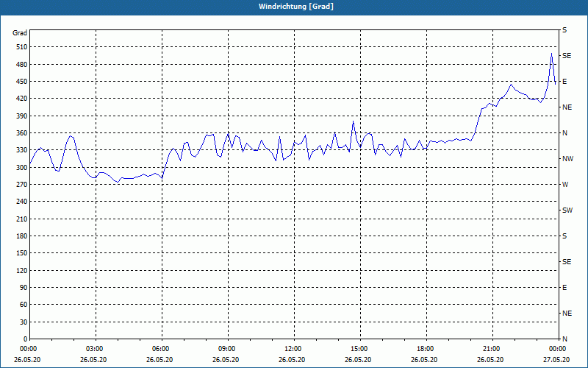Select the 330 degree axis label
Screen dimensions: 588x368
(x=22, y=150)
